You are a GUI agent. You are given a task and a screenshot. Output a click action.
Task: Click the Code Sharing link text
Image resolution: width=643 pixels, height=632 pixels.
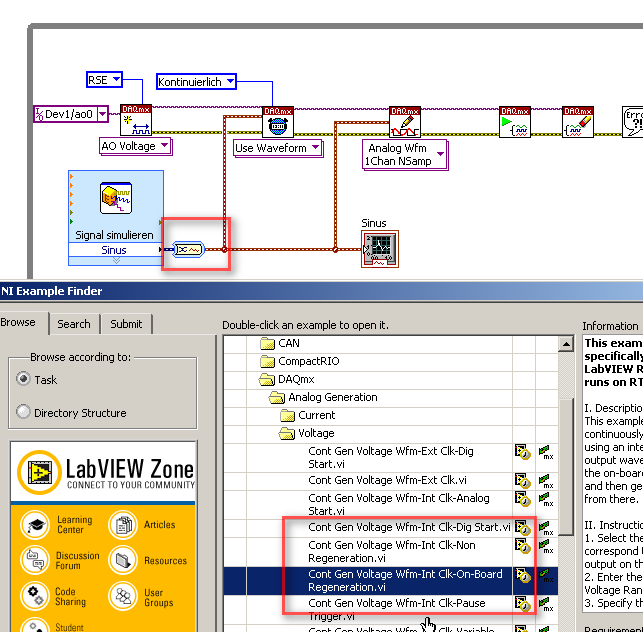tap(70, 597)
